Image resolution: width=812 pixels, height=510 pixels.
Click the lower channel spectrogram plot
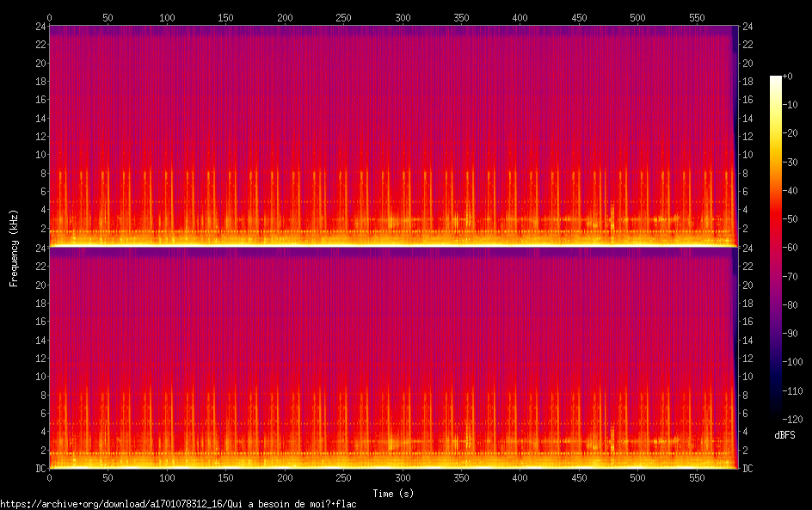(x=394, y=358)
